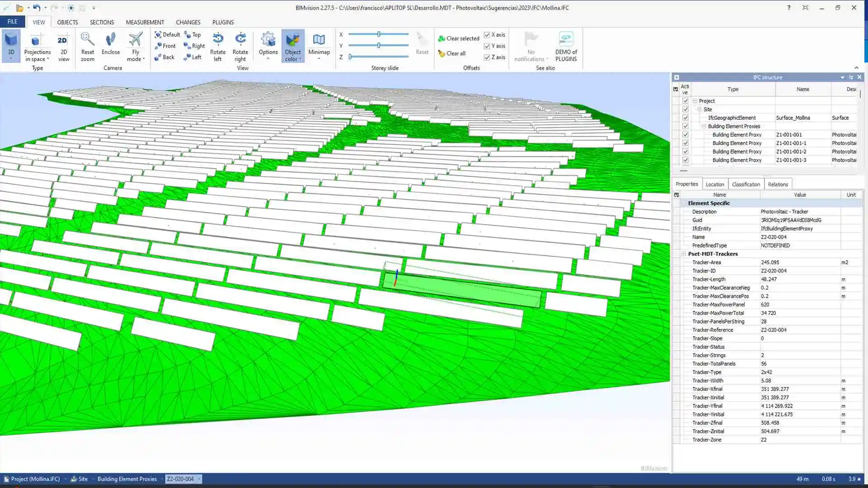This screenshot has width=868, height=488.
Task: Uncheck Active box for Z1-001-001-3 row
Action: coord(685,160)
